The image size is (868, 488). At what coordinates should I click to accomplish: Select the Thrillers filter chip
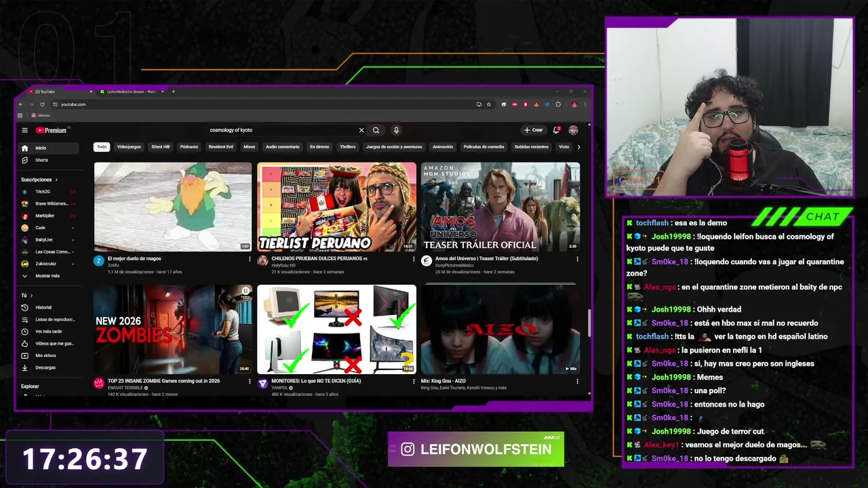348,146
